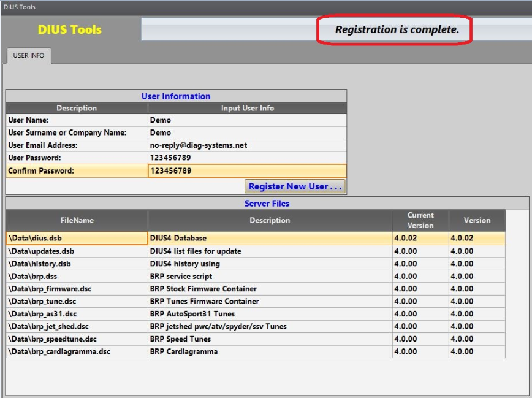
Task: Click the Confirm Password input field
Action: pyautogui.click(x=246, y=170)
